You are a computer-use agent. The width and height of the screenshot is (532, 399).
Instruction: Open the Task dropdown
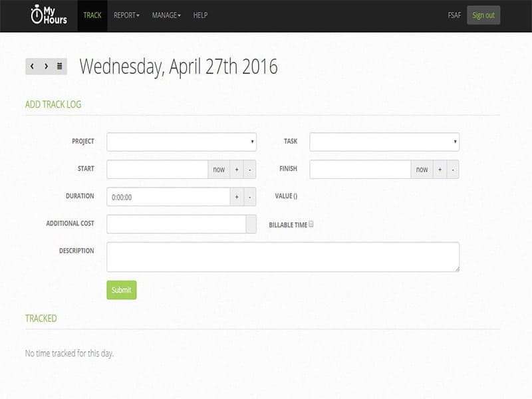coord(384,142)
